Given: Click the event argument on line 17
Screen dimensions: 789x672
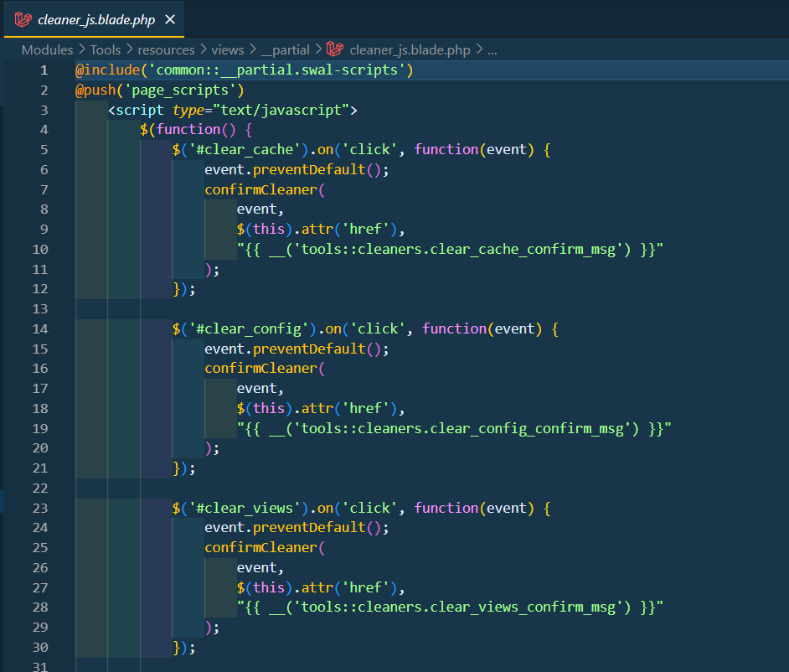Looking at the screenshot, I should 256,389.
